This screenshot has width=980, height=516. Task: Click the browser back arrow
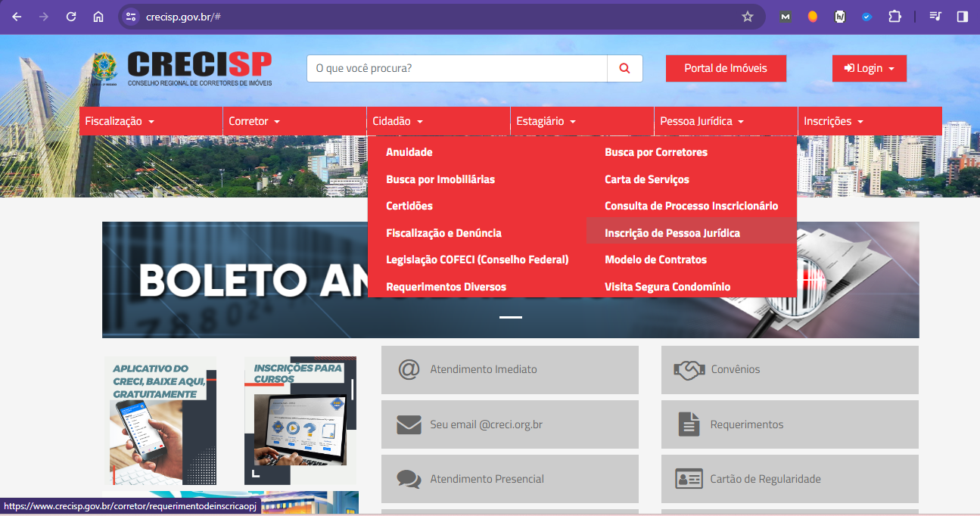(x=17, y=17)
